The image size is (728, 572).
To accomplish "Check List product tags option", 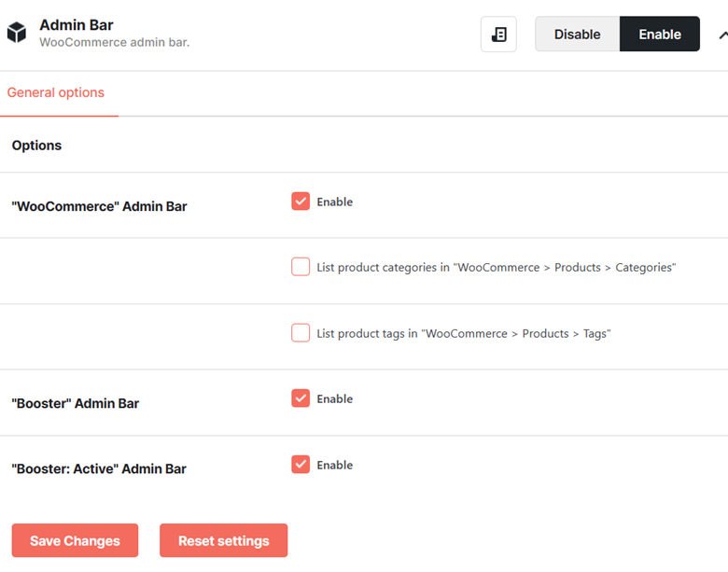I will click(301, 333).
